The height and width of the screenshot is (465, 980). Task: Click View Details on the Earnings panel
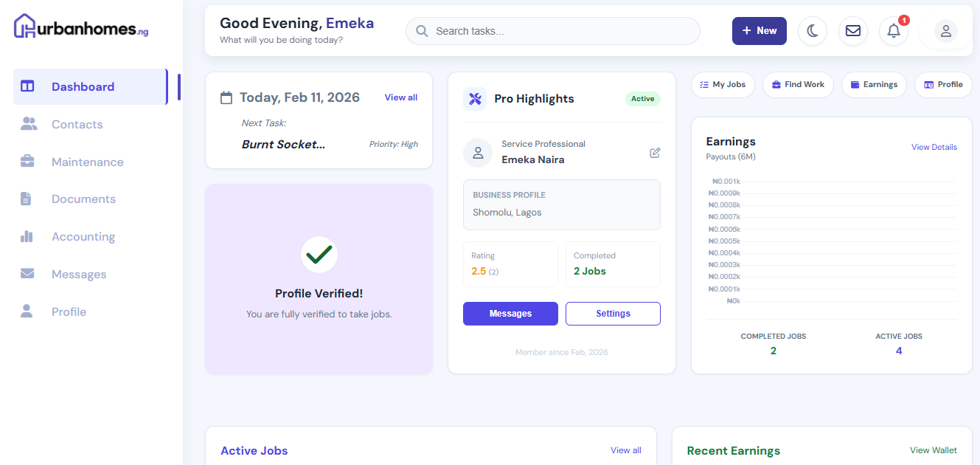click(x=934, y=147)
